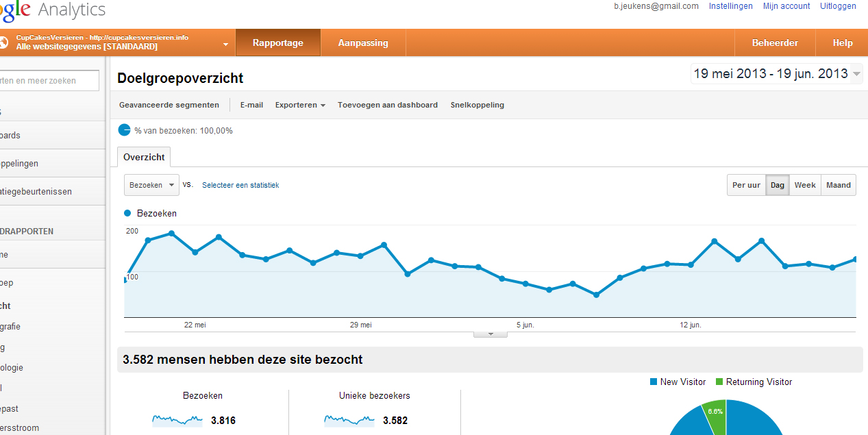
Task: Click the Doelgroepoverzicht page title
Action: point(180,78)
